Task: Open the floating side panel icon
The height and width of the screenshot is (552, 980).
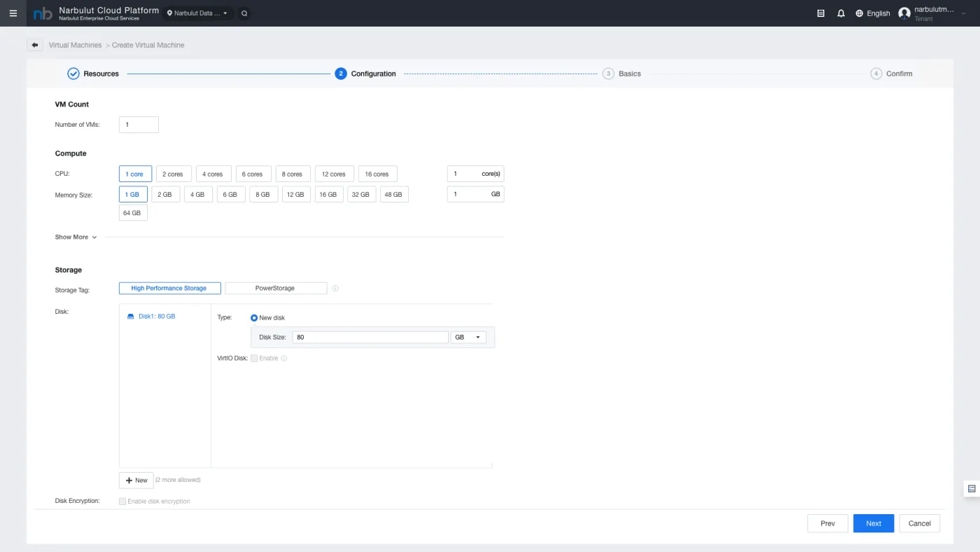Action: tap(972, 488)
